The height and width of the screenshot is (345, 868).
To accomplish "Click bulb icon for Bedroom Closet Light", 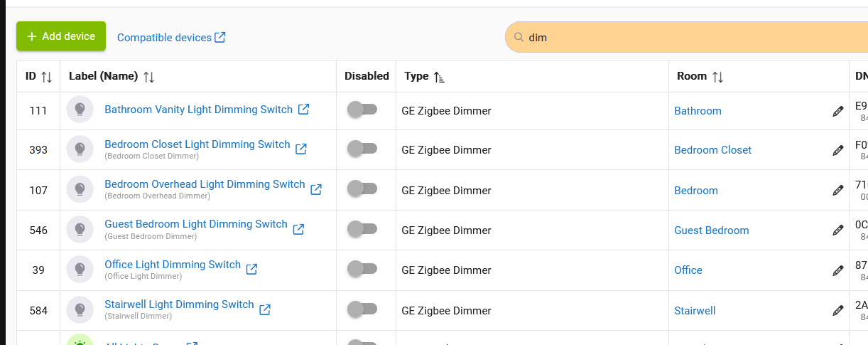I will [x=80, y=149].
